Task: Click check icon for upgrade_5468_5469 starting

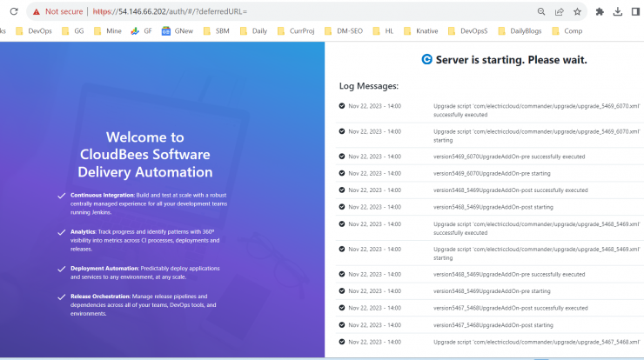Action: point(342,250)
